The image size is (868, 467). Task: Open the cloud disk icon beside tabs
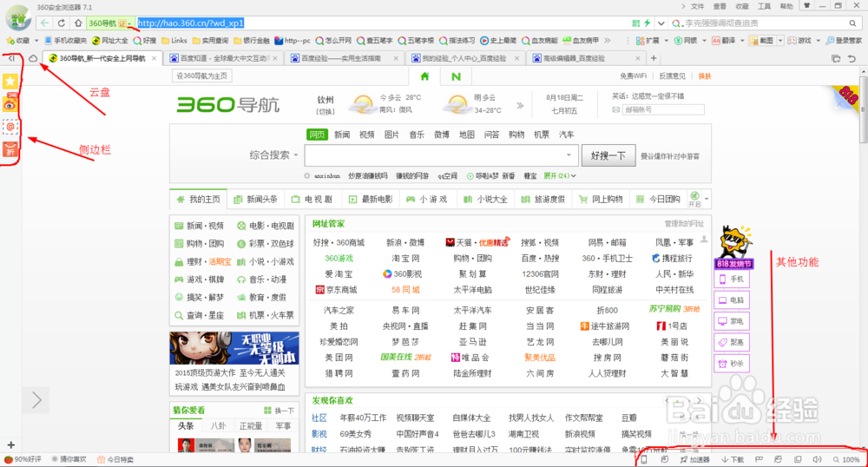(x=33, y=58)
